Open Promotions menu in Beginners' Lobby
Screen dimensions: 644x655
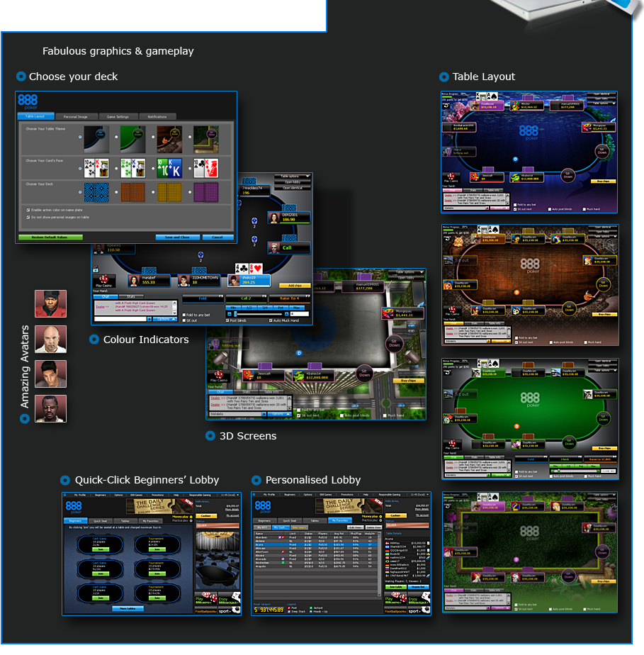[157, 495]
